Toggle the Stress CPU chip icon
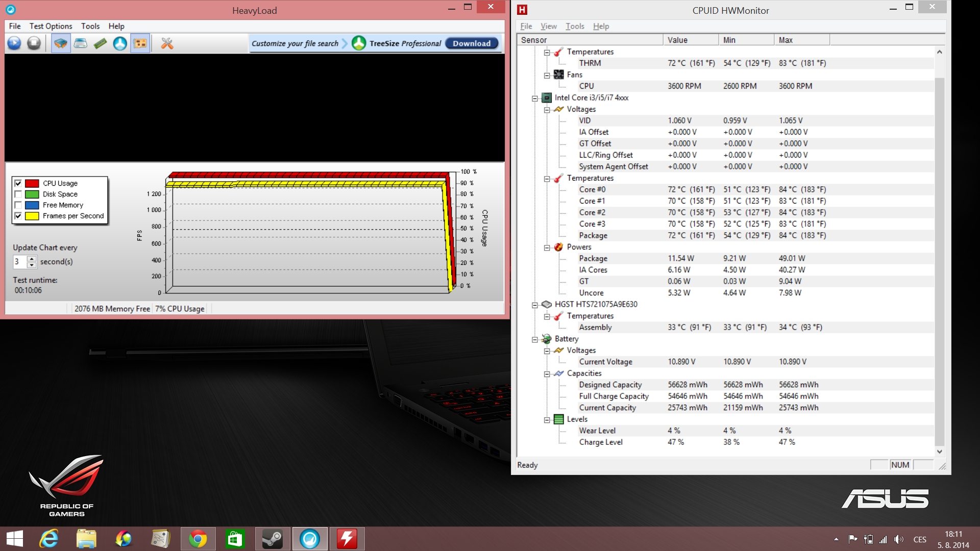This screenshot has height=551, width=980. (x=61, y=43)
